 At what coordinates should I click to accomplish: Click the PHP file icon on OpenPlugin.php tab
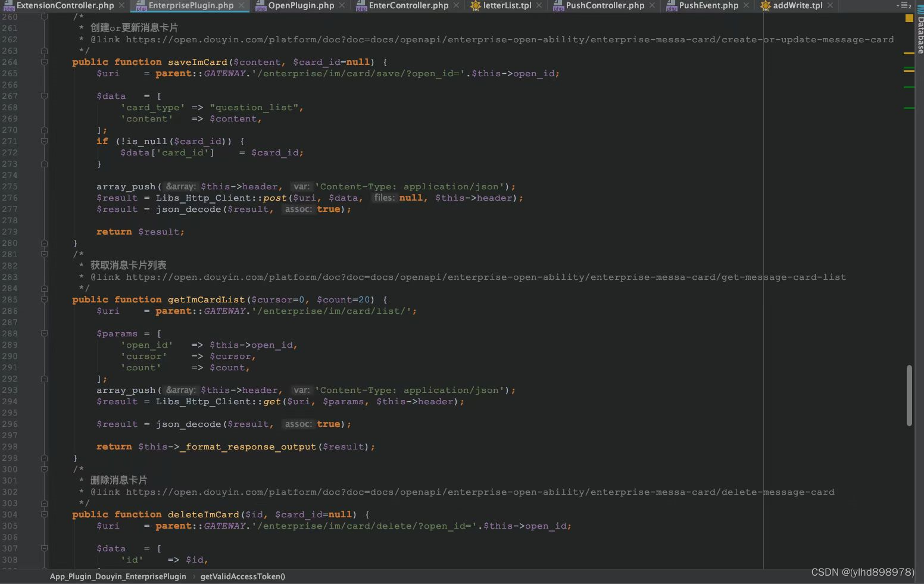[x=261, y=6]
